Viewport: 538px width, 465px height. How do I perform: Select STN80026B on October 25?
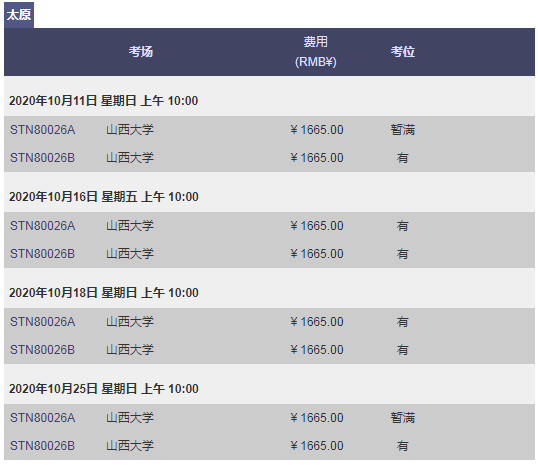(x=43, y=446)
